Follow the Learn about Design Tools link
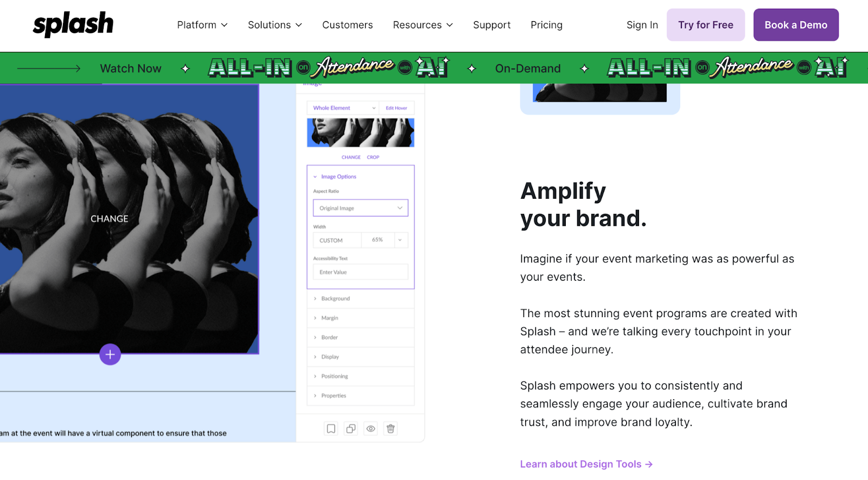868x480 pixels. pyautogui.click(x=586, y=464)
